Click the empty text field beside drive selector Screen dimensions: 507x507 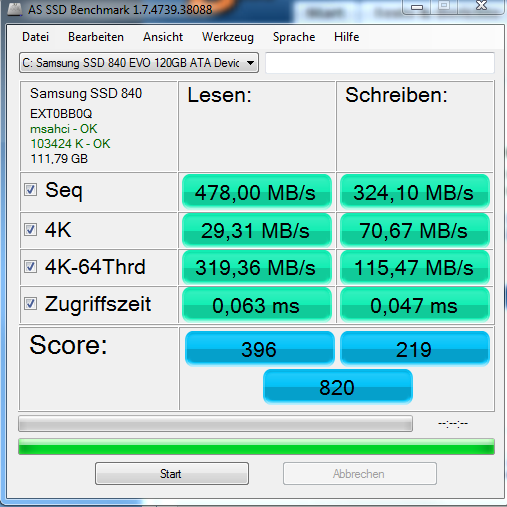pyautogui.click(x=380, y=63)
